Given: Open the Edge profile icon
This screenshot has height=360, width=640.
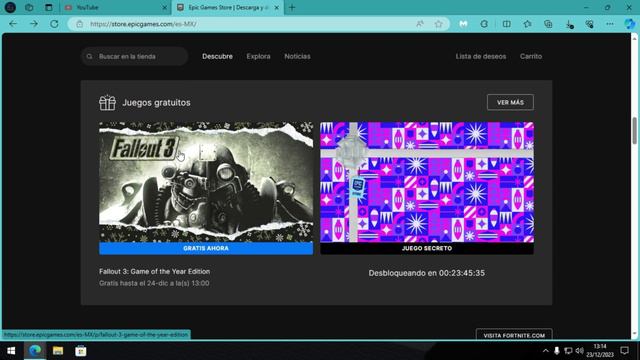Looking at the screenshot, I should point(10,7).
